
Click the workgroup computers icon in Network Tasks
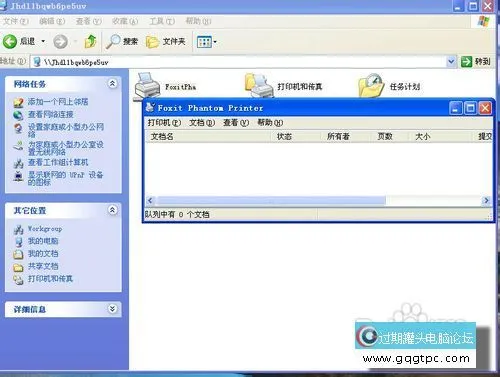[x=18, y=163]
